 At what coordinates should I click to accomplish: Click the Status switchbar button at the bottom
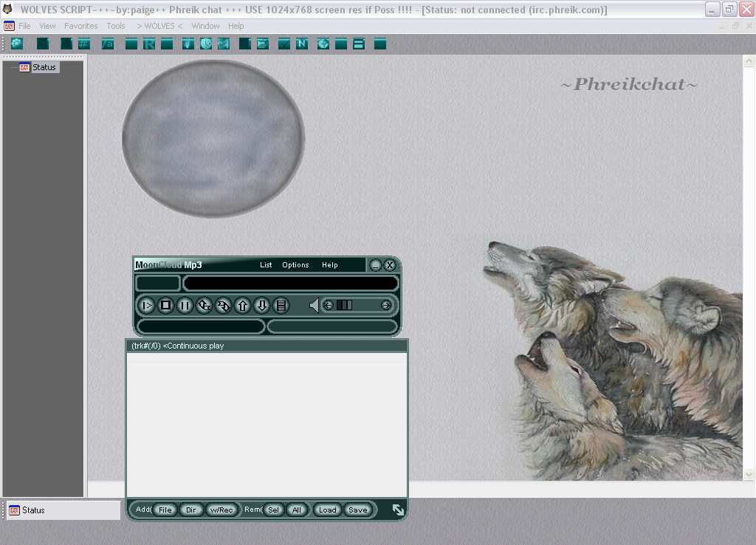[x=63, y=510]
